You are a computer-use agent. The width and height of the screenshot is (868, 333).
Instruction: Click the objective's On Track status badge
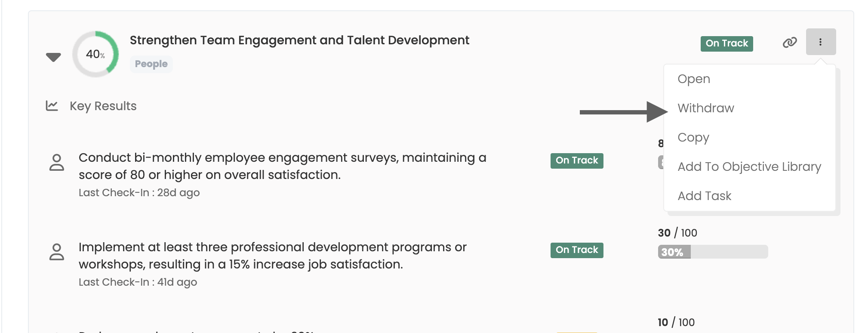[726, 43]
